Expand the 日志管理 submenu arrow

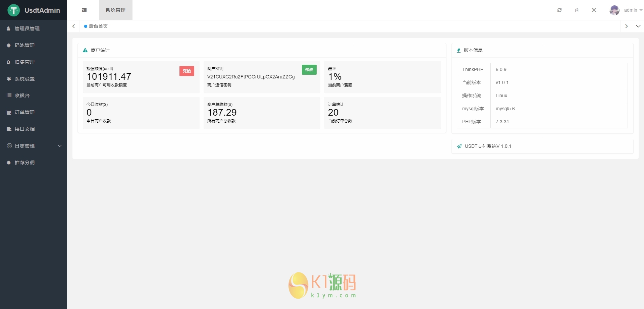60,146
